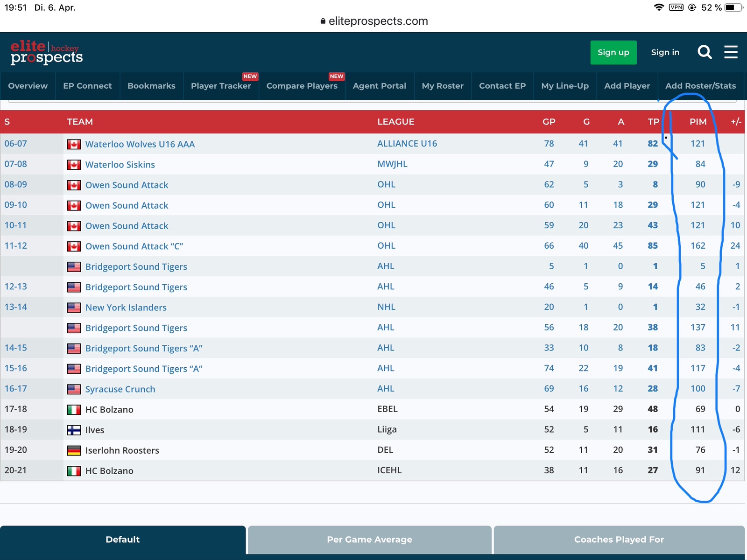Viewport: 747px width, 560px height.
Task: Click the US flag beside Syracuse Crunch
Action: (x=74, y=389)
